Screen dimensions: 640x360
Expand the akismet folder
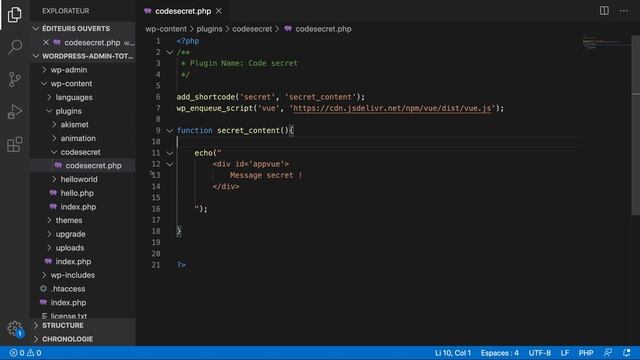82,124
